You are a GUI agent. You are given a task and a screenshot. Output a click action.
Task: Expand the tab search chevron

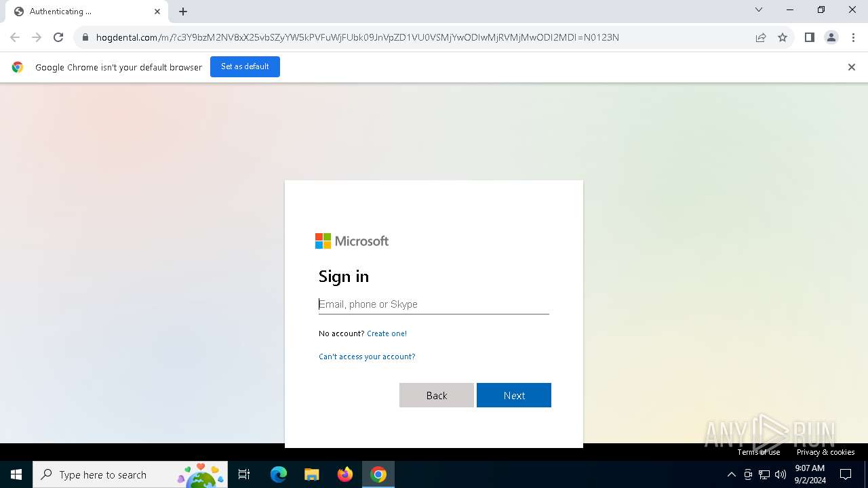[759, 10]
